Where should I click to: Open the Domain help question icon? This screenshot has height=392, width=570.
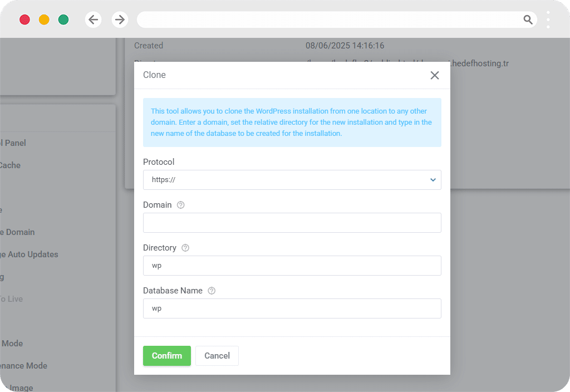tap(181, 205)
